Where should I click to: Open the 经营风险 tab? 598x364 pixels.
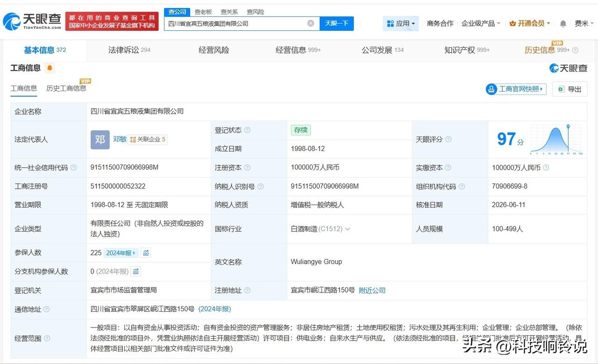point(214,50)
